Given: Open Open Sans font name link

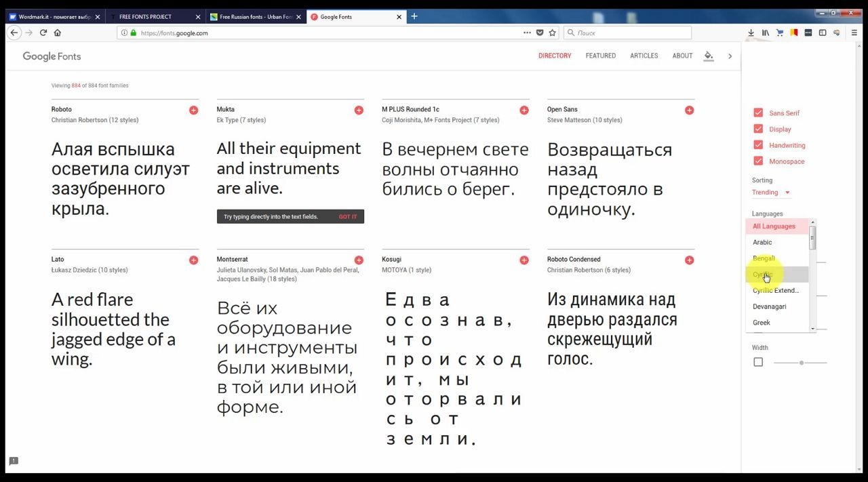Looking at the screenshot, I should (562, 109).
